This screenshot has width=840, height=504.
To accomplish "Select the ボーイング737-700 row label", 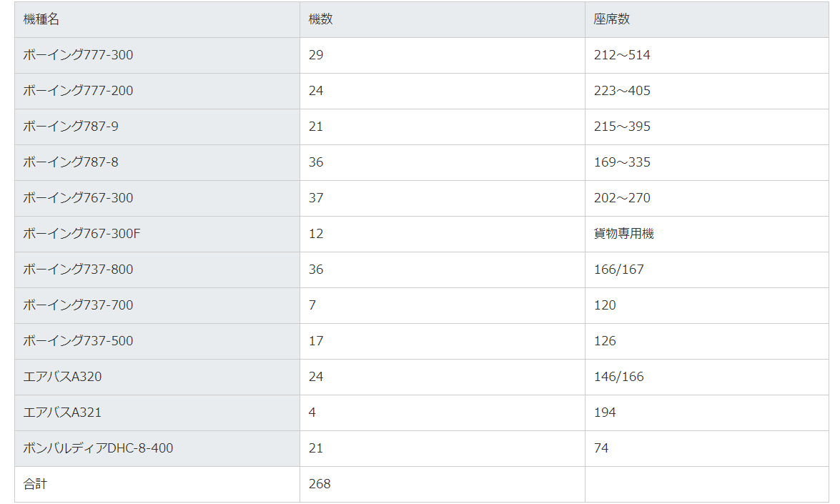I will tap(78, 305).
